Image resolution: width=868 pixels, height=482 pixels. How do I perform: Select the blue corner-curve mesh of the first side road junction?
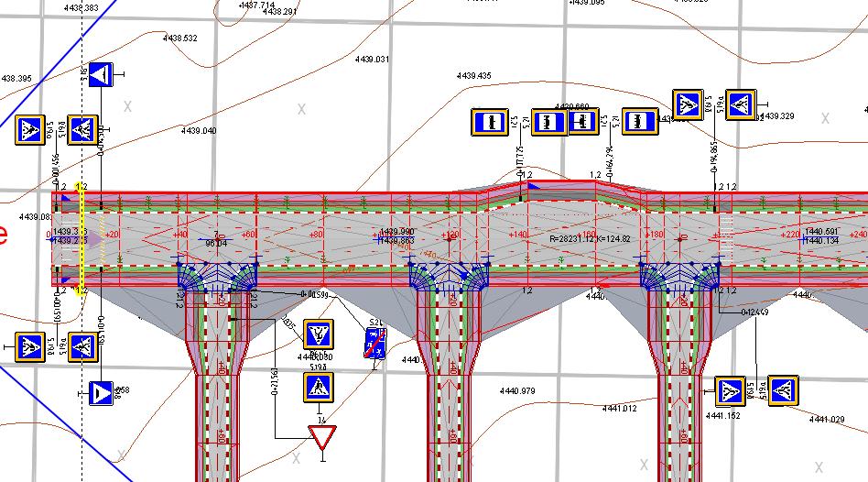217,275
